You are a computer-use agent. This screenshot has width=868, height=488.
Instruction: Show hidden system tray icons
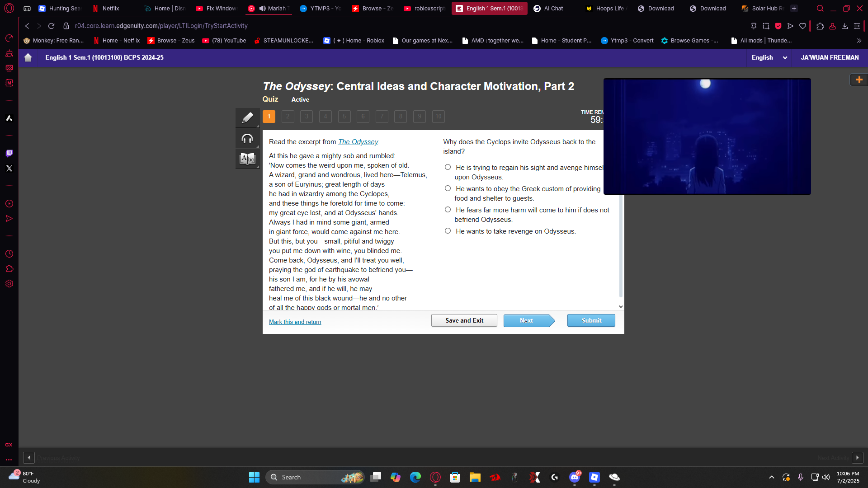coord(772,477)
